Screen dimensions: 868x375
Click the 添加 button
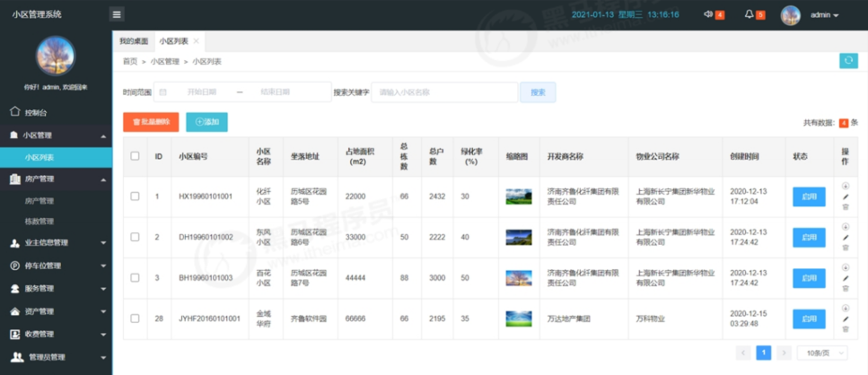206,122
